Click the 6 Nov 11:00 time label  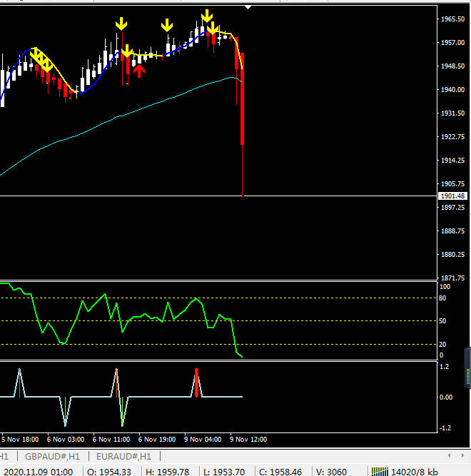(x=111, y=440)
